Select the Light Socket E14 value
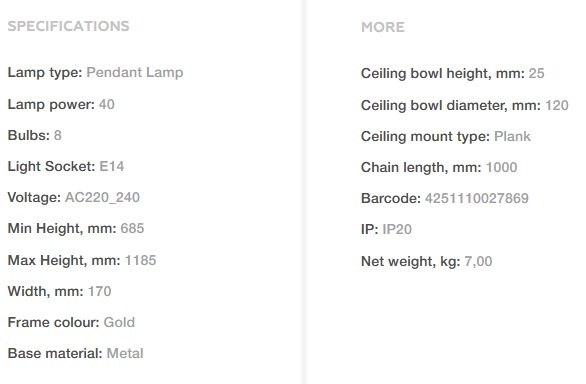The width and height of the screenshot is (586, 384). (111, 166)
